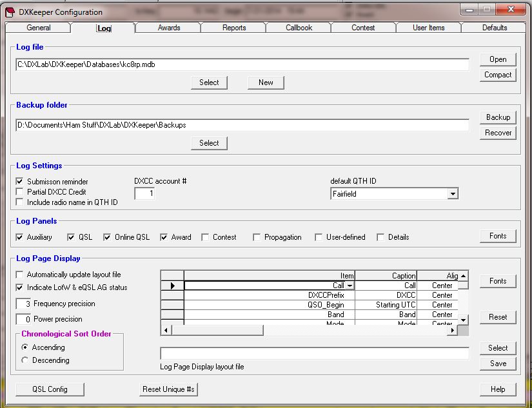Click the Help button
Screen dimensions: 532x408
498,389
